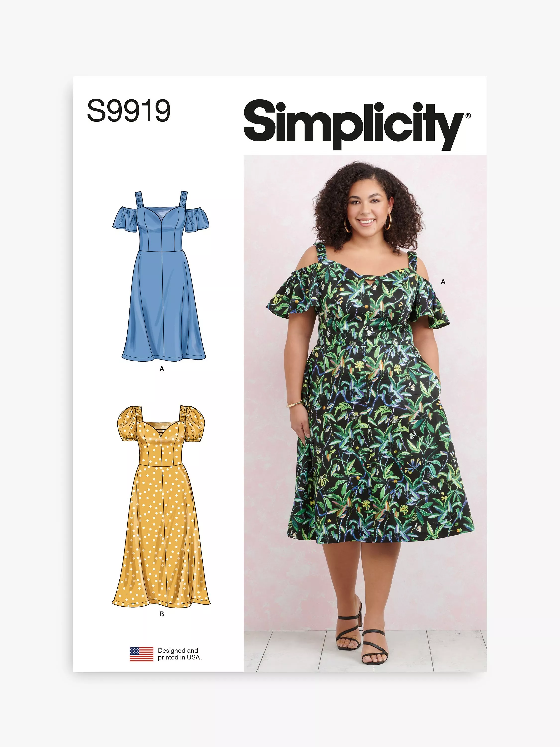560x747 pixels.
Task: Click the Simplicity brand logo
Action: coord(357,124)
